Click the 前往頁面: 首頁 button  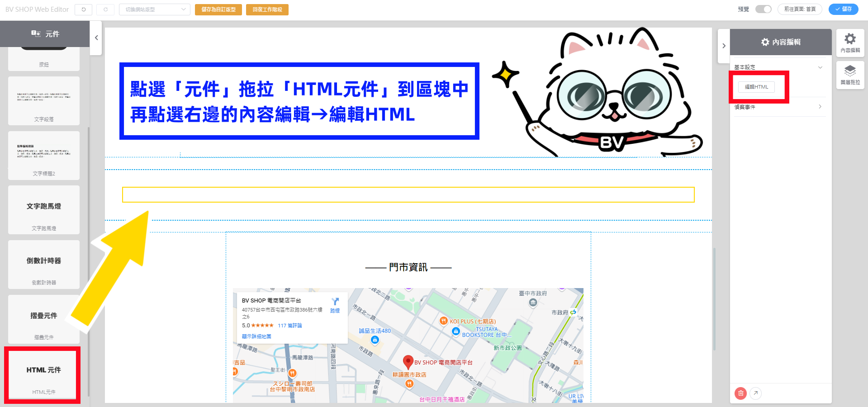800,9
